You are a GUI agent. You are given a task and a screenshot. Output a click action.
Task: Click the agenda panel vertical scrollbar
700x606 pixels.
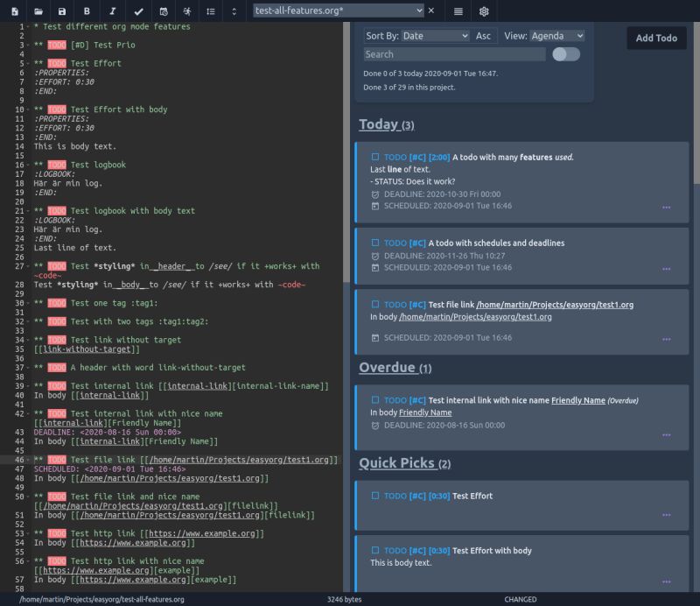696,102
